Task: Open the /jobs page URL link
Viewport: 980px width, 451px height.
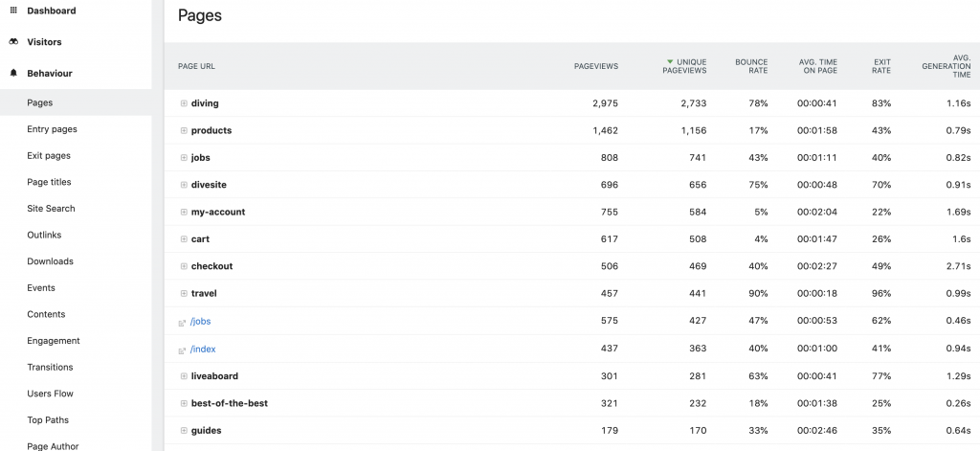Action: pos(202,322)
